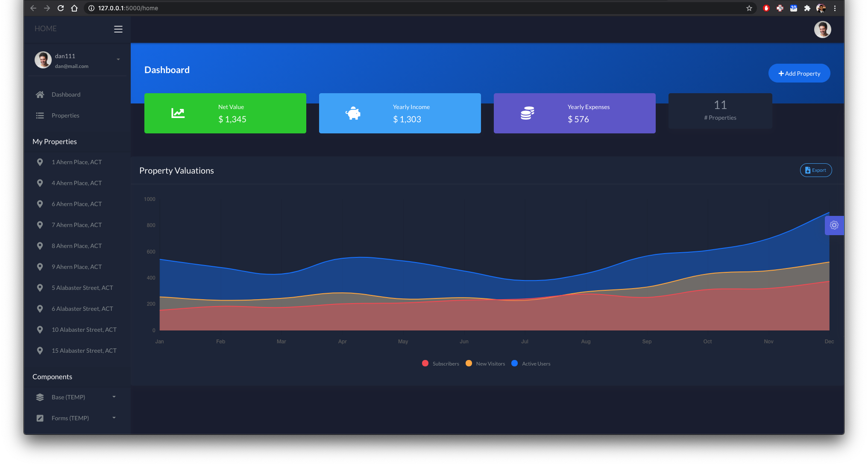Click the Add Property button

pyautogui.click(x=799, y=74)
